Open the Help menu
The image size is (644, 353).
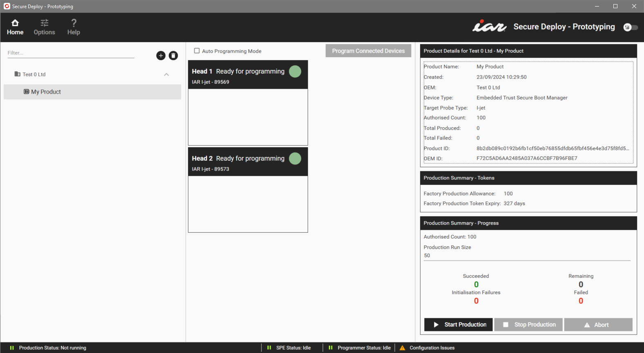[x=74, y=27]
